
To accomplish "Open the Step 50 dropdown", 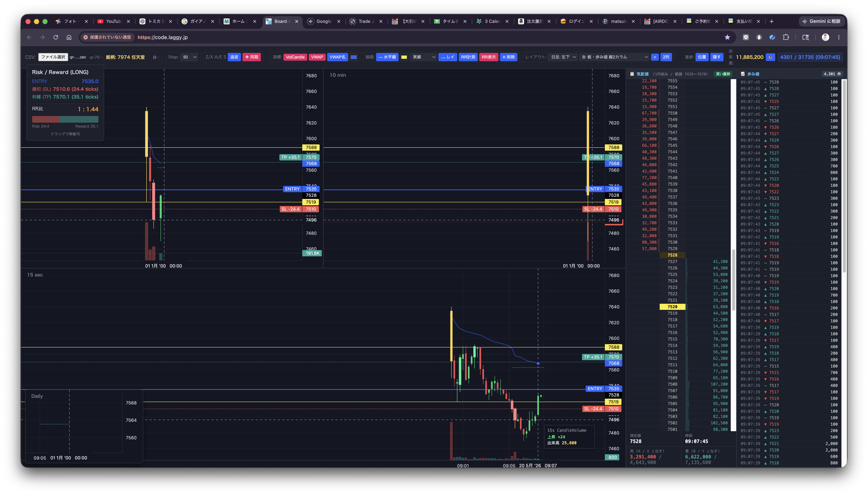I will [189, 57].
